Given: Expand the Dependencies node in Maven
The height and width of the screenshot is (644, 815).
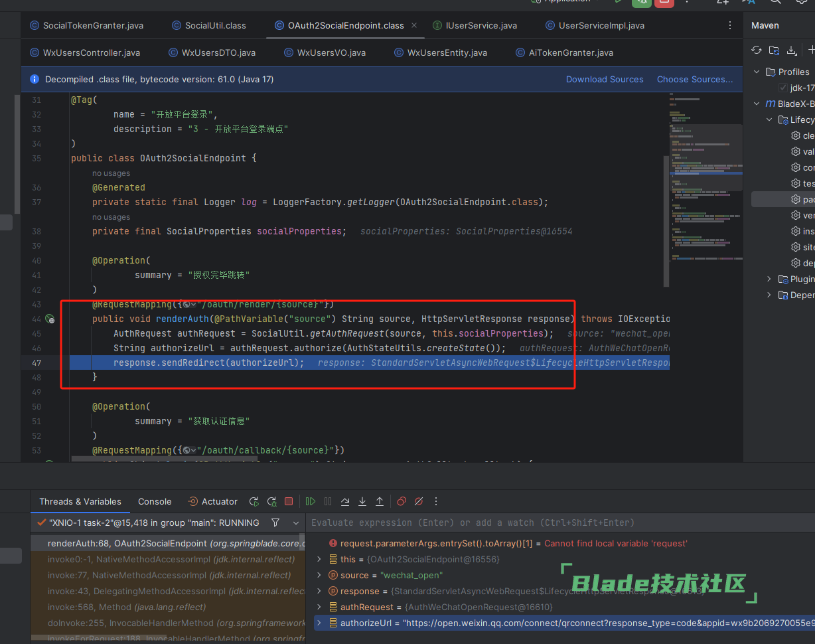Looking at the screenshot, I should coord(769,295).
